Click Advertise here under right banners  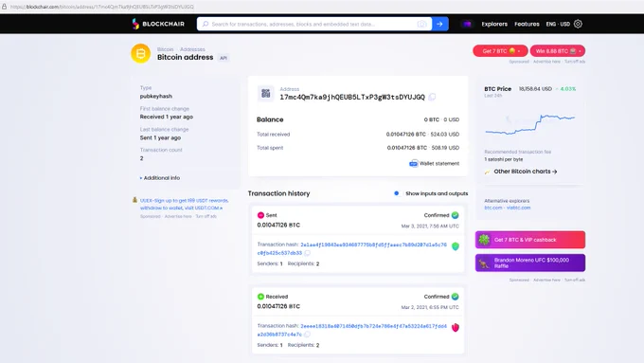click(x=546, y=280)
